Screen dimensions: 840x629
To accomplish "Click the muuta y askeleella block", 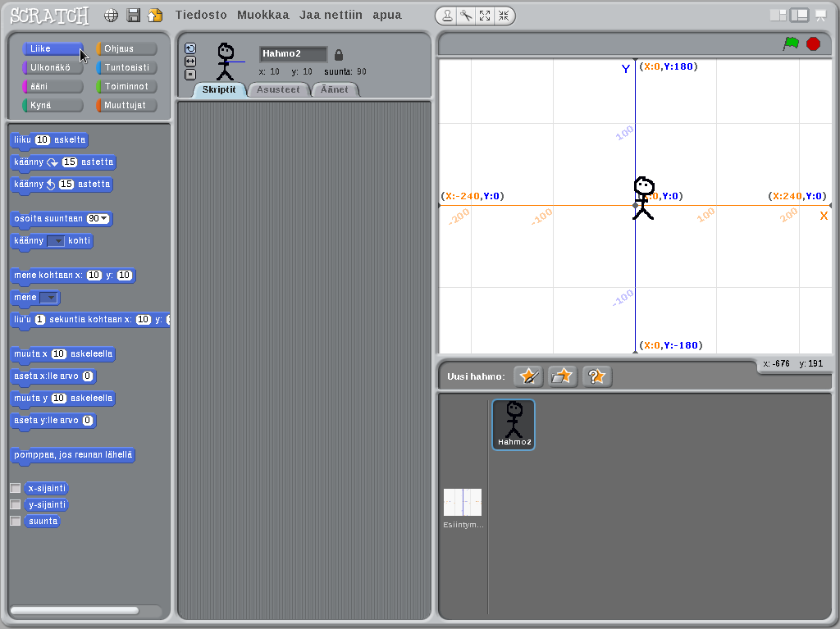I will pos(63,399).
